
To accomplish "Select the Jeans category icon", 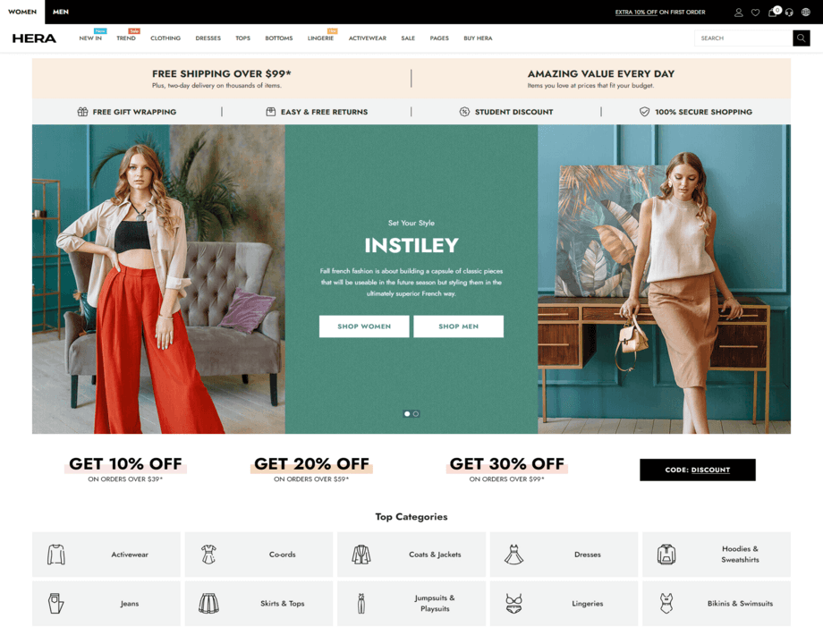I will [56, 603].
